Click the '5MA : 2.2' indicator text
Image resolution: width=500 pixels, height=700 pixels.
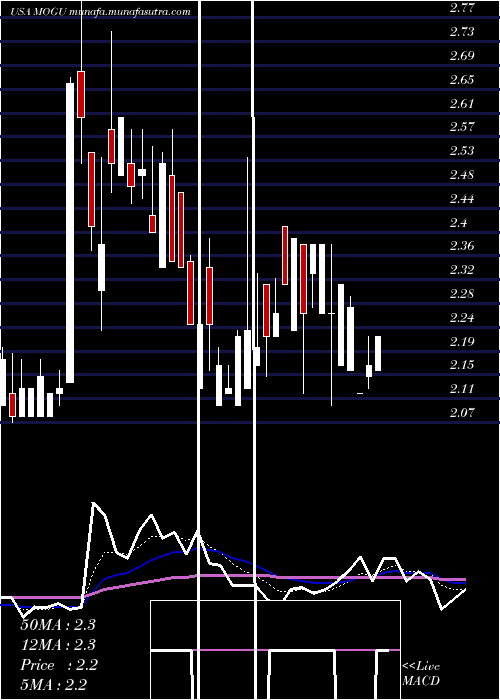tap(54, 685)
